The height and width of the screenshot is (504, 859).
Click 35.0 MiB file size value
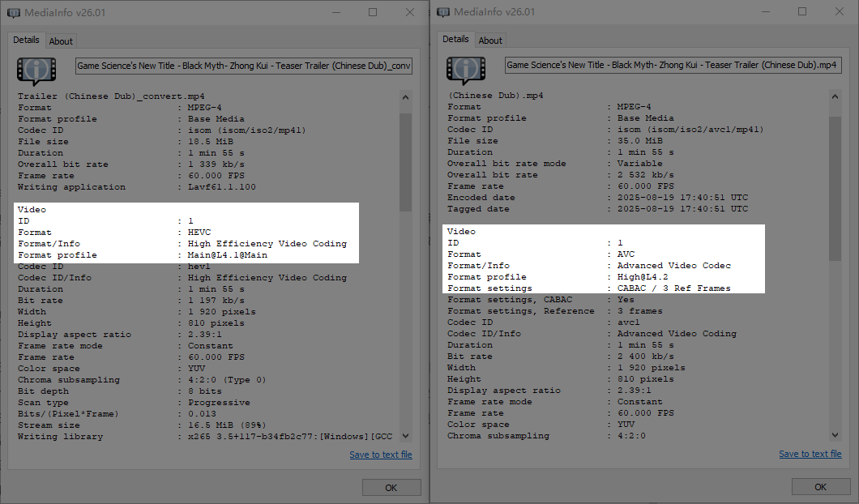[640, 141]
